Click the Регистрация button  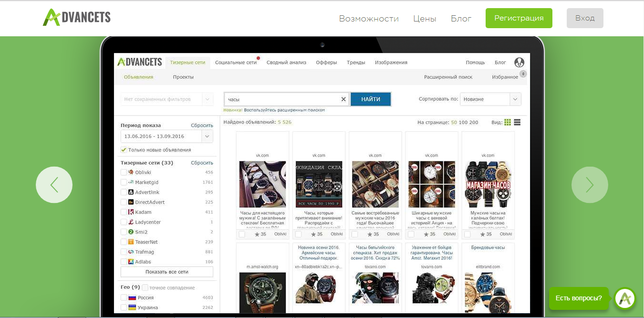519,18
